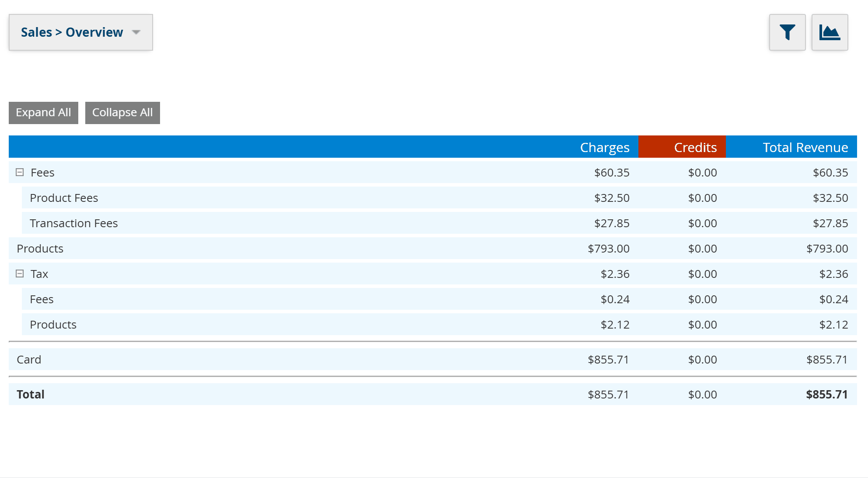Select the Transaction Fees row label
The height and width of the screenshot is (478, 868).
point(73,223)
